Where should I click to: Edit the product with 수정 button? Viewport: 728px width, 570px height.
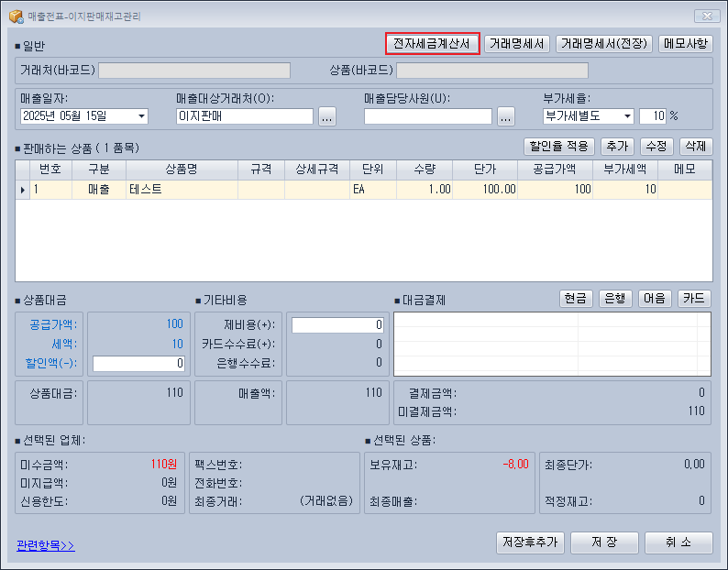pos(656,147)
